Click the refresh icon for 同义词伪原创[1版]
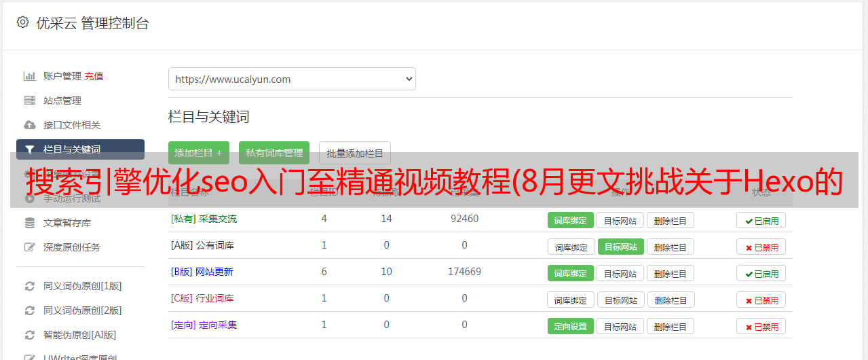This screenshot has height=360, width=868. (29, 286)
